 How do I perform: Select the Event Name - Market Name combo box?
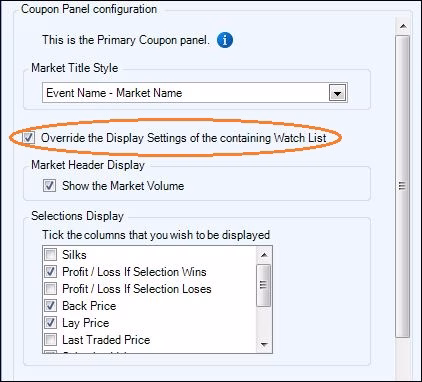pos(195,93)
